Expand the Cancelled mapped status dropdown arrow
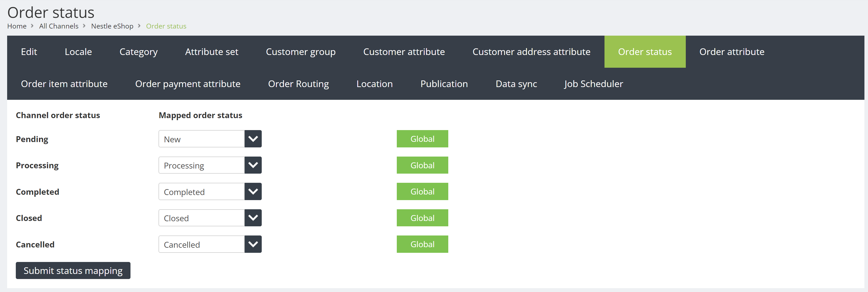The height and width of the screenshot is (292, 868). pyautogui.click(x=253, y=244)
